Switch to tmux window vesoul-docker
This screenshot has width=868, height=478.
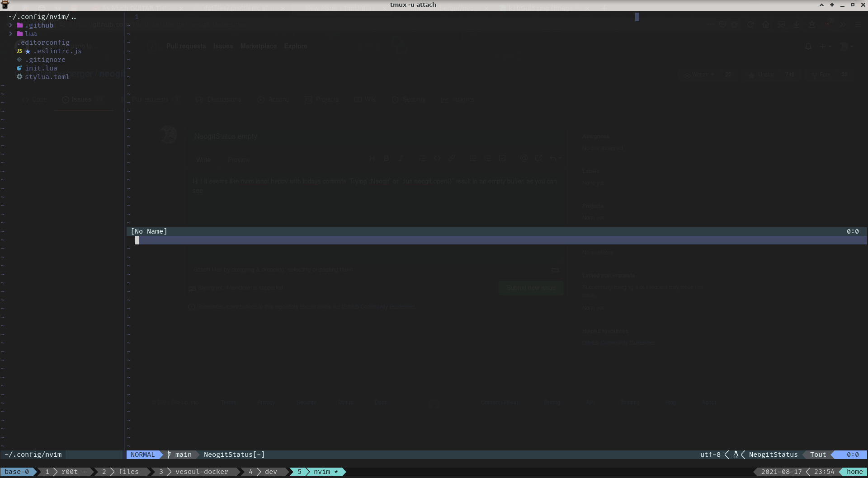[202, 472]
